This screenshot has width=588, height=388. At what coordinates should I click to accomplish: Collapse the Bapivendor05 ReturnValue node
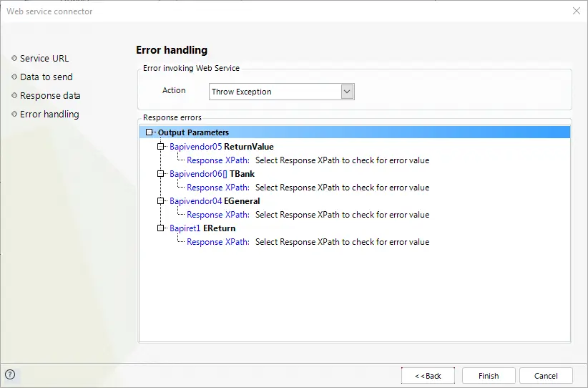point(160,146)
